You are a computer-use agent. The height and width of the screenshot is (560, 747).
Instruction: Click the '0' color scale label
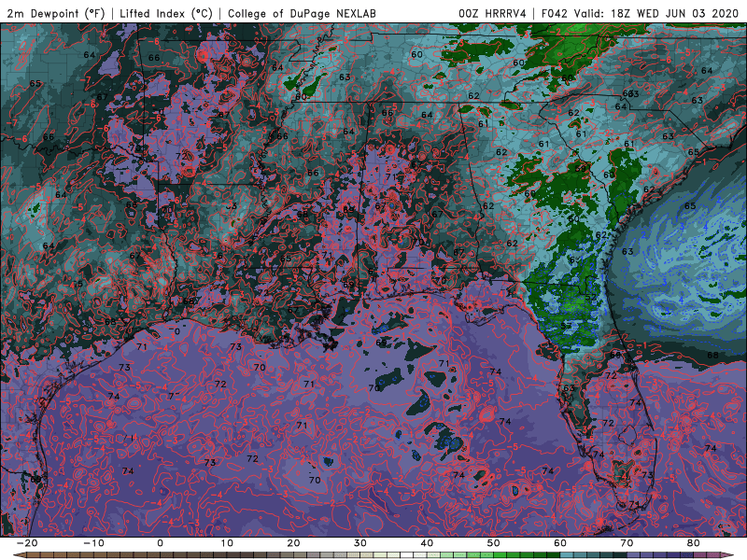(160, 543)
